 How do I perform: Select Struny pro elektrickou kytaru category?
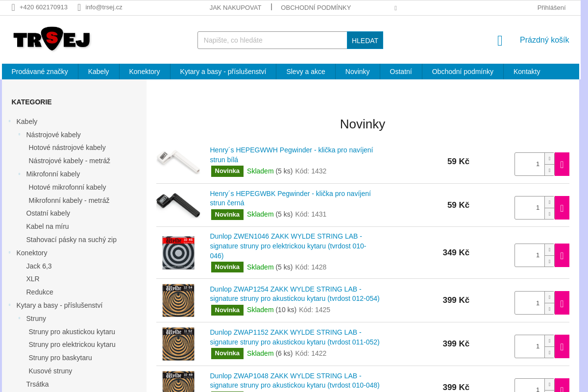(72, 344)
